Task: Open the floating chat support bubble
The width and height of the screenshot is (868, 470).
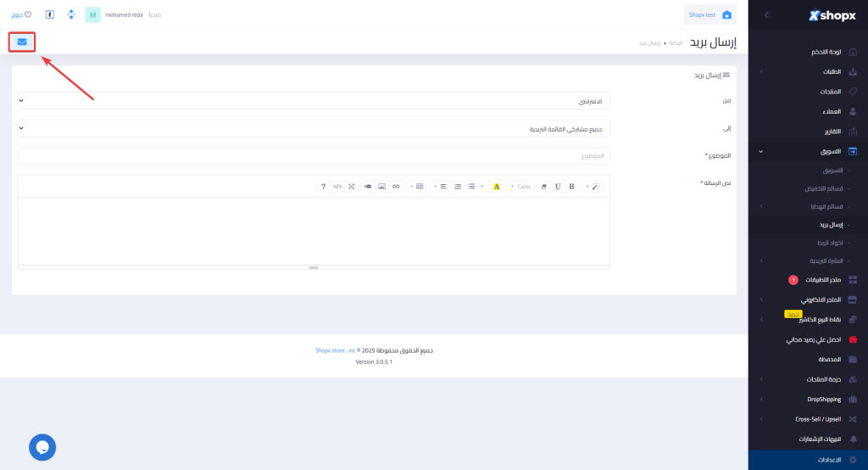Action: (42, 447)
